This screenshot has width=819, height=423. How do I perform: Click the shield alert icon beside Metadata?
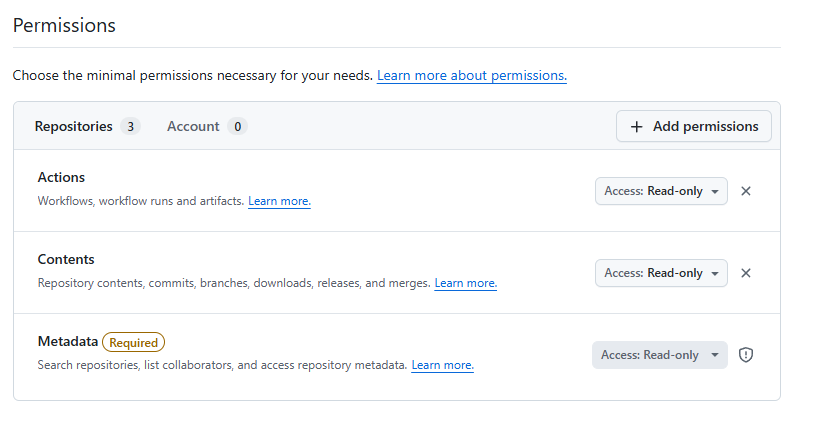coord(746,355)
